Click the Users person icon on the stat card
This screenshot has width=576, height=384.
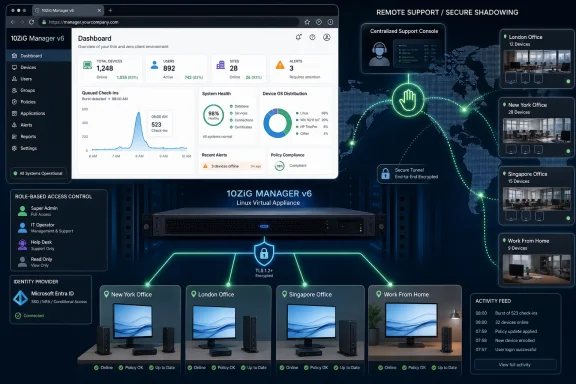pos(154,65)
